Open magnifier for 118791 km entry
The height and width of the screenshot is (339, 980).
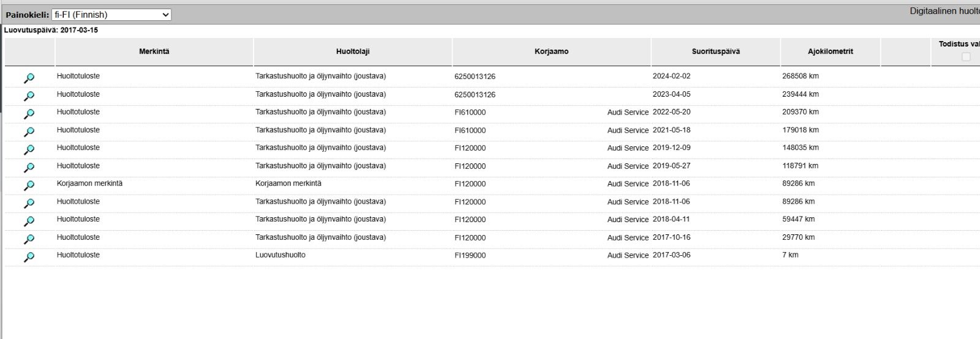tap(29, 168)
